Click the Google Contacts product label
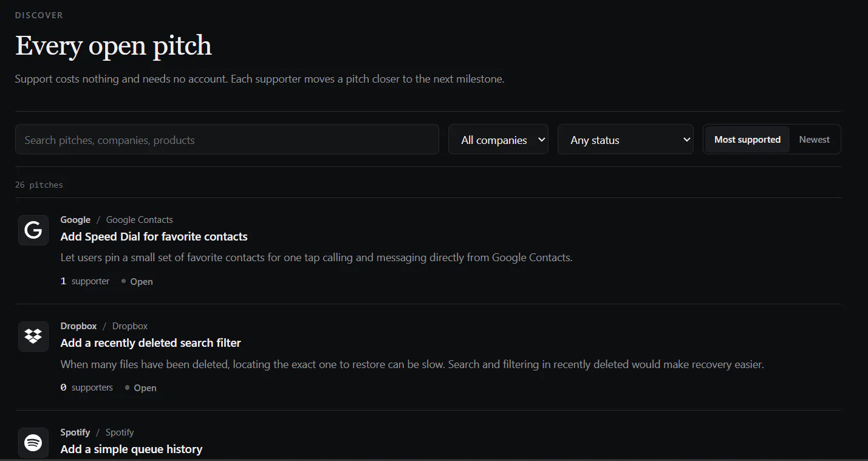Image resolution: width=868 pixels, height=461 pixels. [x=140, y=220]
